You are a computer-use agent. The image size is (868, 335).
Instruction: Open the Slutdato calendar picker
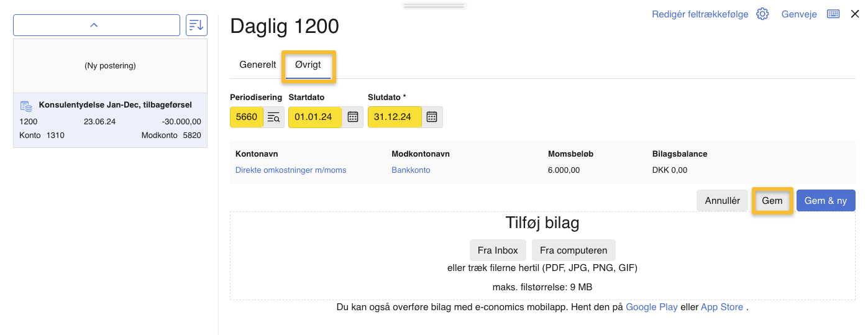432,117
